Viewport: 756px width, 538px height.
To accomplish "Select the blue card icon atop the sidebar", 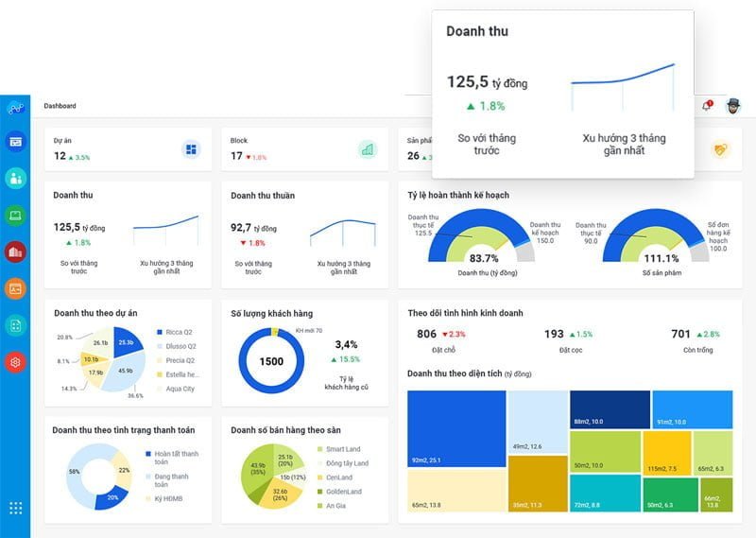I will coord(15,141).
